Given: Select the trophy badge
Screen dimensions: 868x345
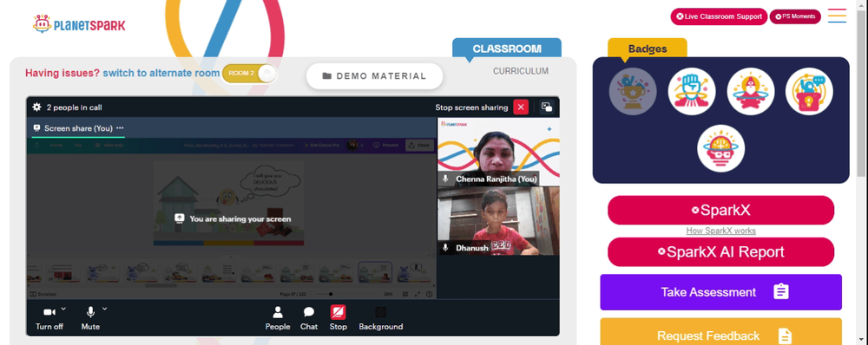Looking at the screenshot, I should point(633,91).
